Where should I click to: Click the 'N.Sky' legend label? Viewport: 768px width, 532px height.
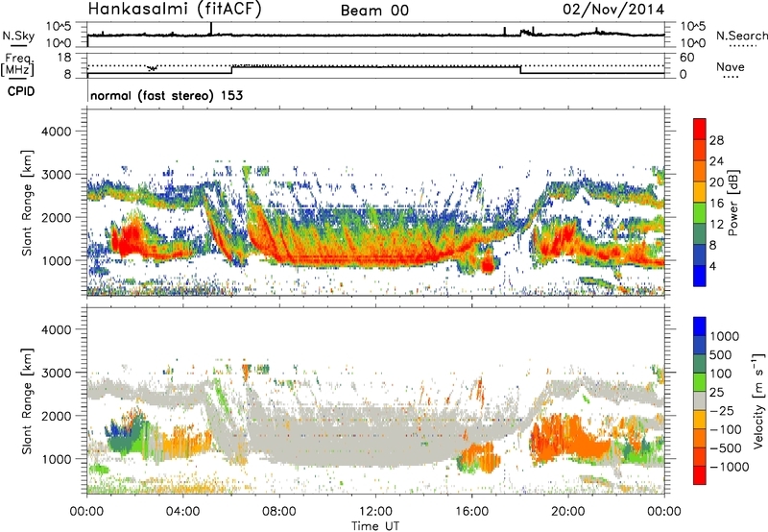click(18, 36)
